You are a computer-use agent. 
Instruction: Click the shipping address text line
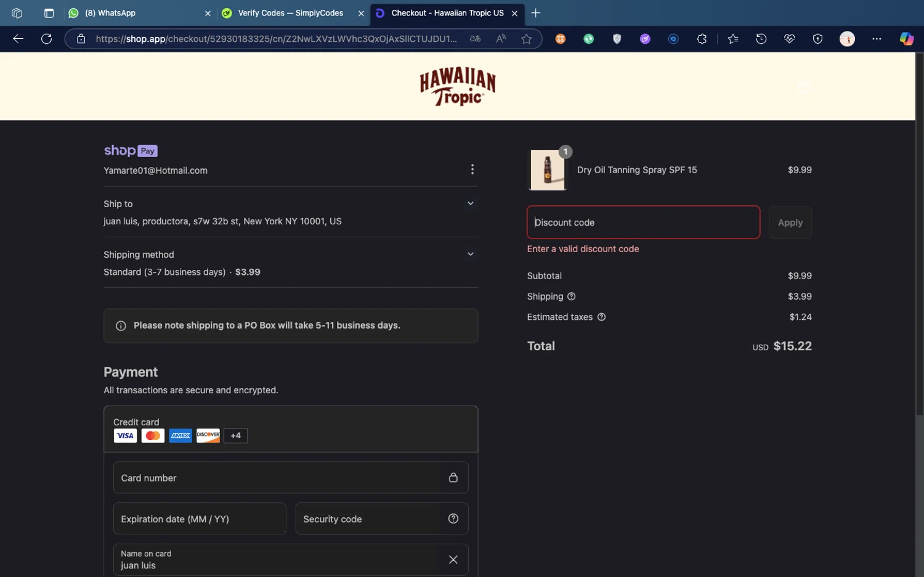[x=222, y=221]
